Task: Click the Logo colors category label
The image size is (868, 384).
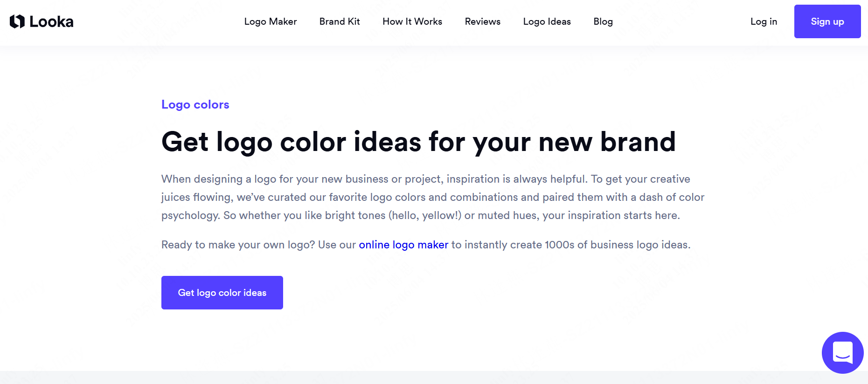Action: 195,104
